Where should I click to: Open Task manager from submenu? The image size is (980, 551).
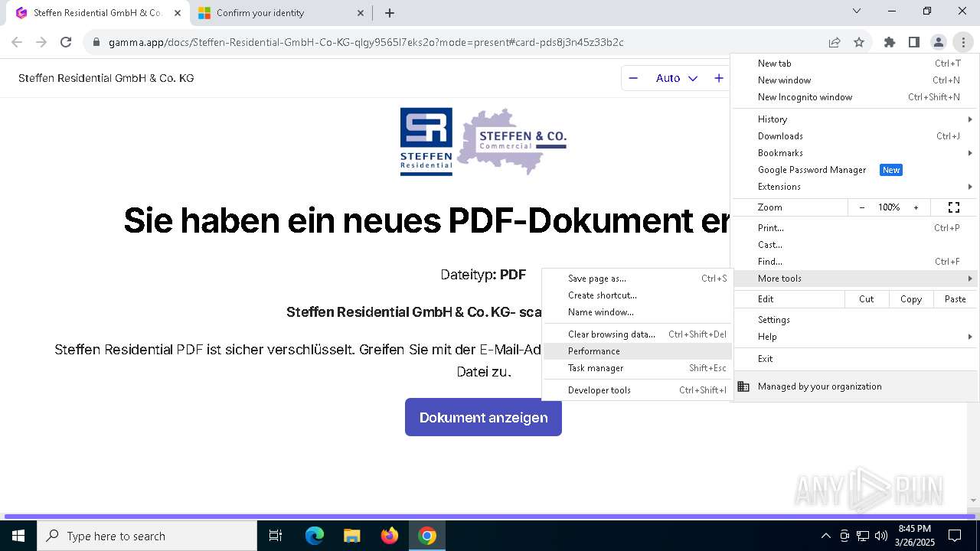[x=638, y=368]
